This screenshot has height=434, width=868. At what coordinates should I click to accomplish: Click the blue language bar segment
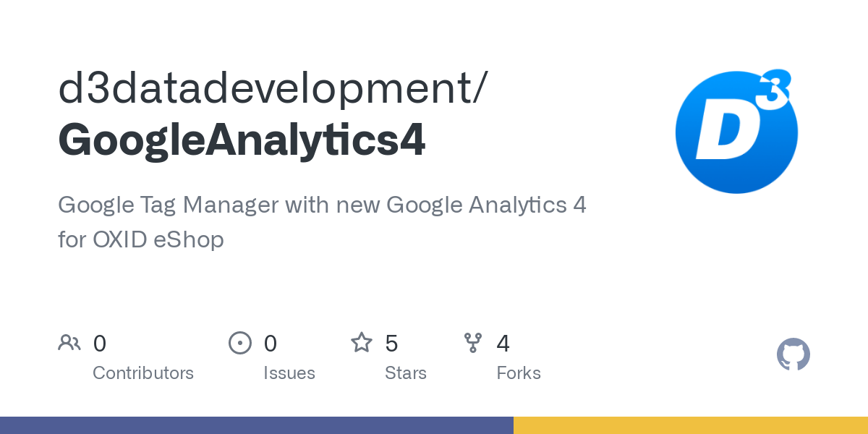click(x=257, y=425)
